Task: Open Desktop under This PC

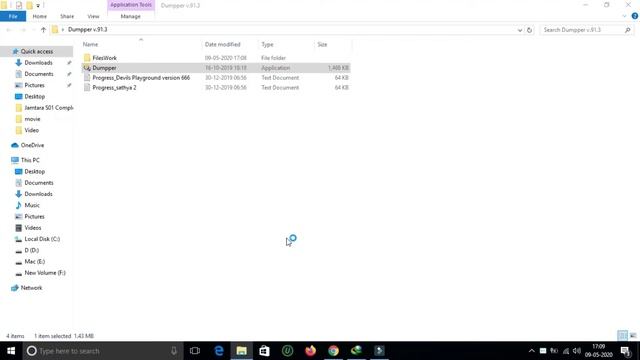Action: [x=35, y=171]
